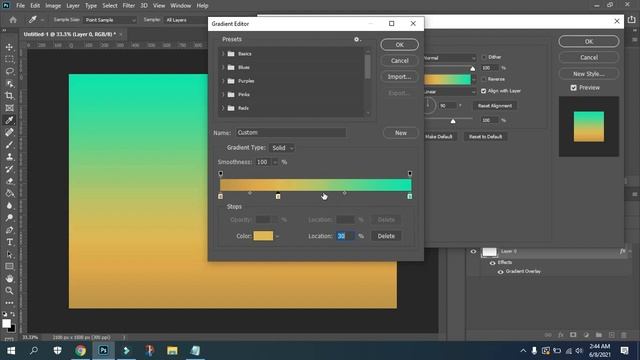The image size is (640, 360).
Task: Select the Quick Selection tool
Action: 9,84
